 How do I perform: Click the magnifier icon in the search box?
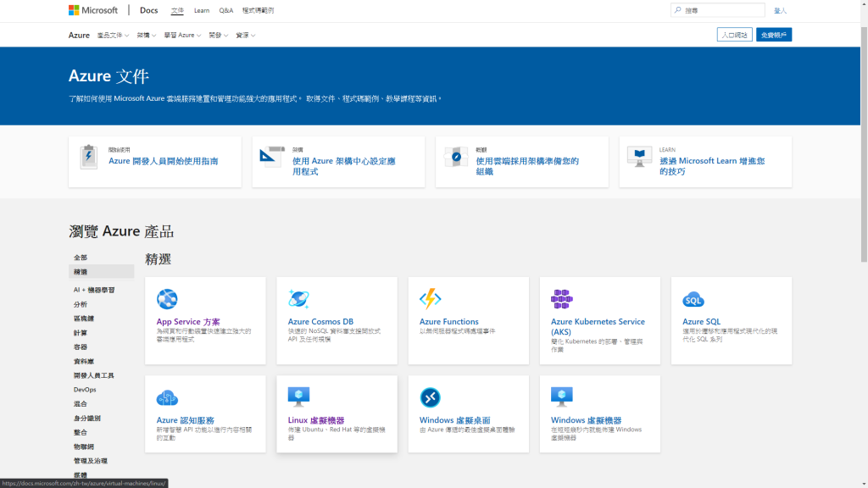click(677, 10)
